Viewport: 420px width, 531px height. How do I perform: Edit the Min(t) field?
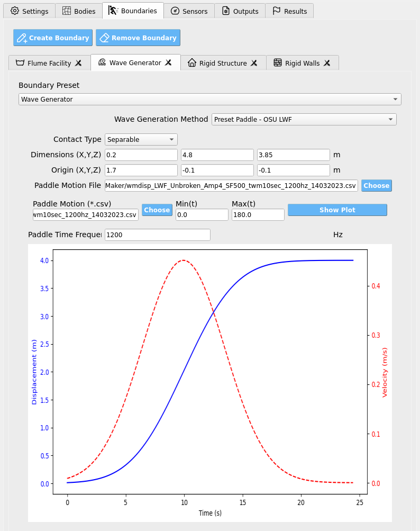pos(202,215)
